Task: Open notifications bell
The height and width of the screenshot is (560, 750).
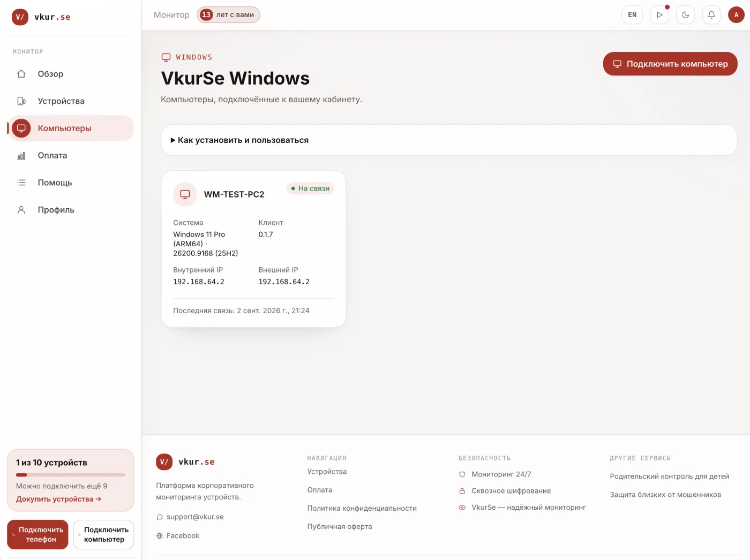Action: (x=711, y=15)
